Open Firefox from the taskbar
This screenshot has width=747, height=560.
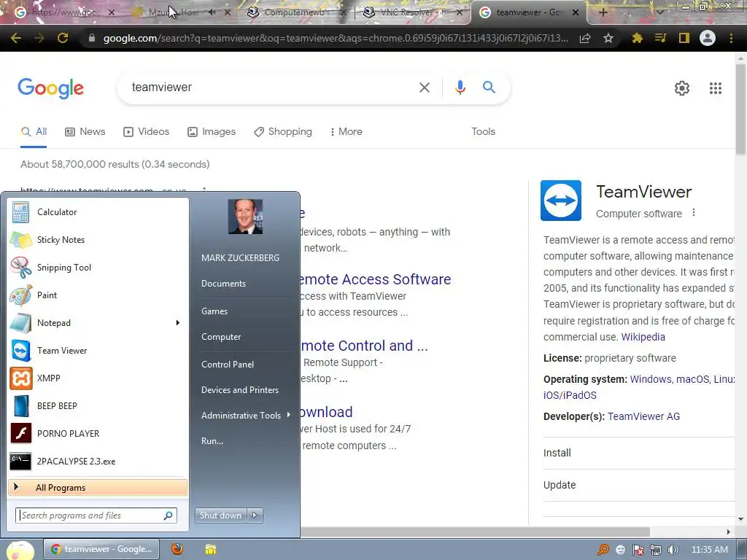click(177, 549)
